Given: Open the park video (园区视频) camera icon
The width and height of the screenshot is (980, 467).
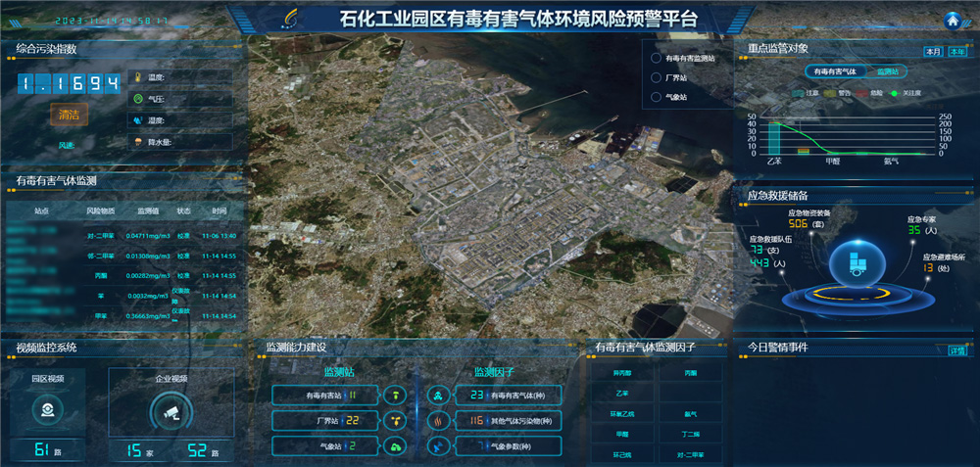Looking at the screenshot, I should click(x=45, y=411).
